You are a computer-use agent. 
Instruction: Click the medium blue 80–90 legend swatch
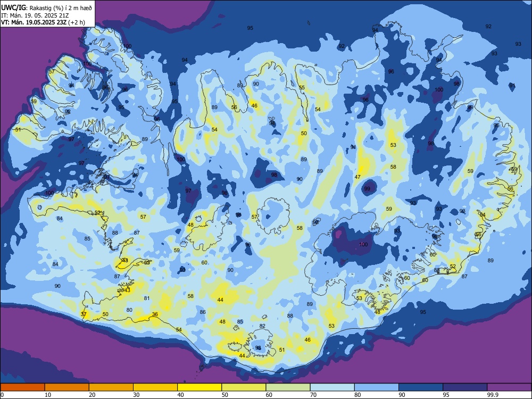tap(377, 387)
